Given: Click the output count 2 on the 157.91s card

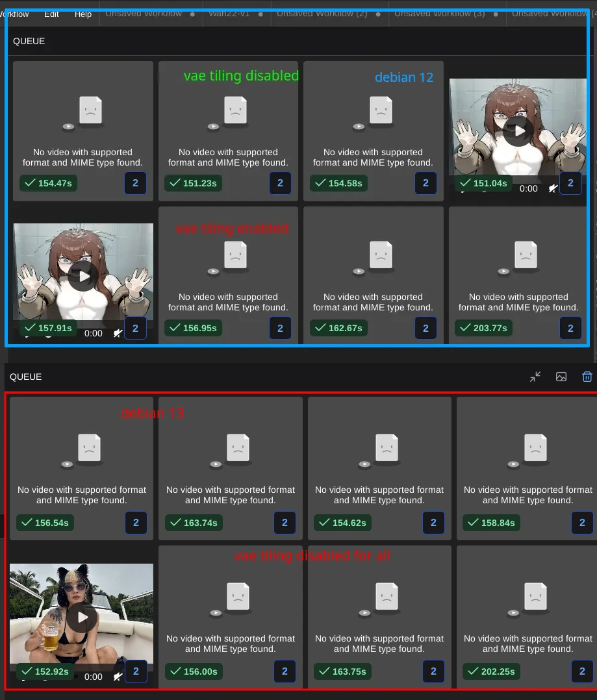Looking at the screenshot, I should coord(135,328).
